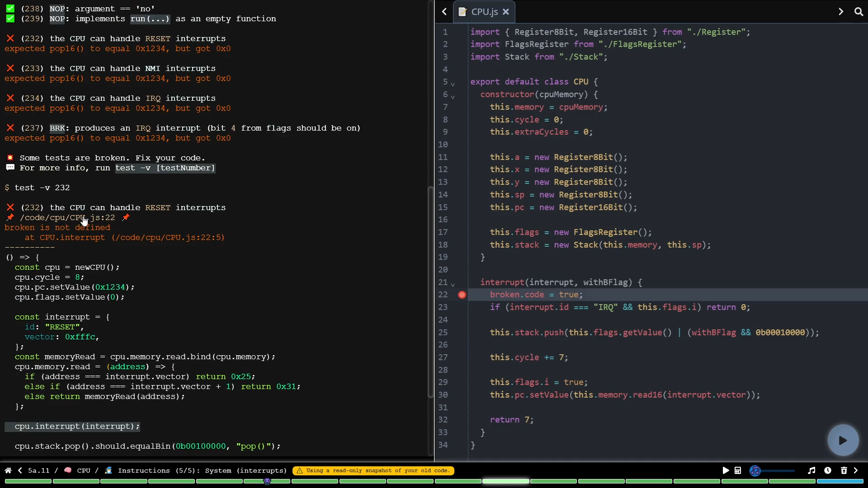Viewport: 868px width, 488px height.
Task: Collapse the constructor fold arrow on line 6
Action: 453,97
